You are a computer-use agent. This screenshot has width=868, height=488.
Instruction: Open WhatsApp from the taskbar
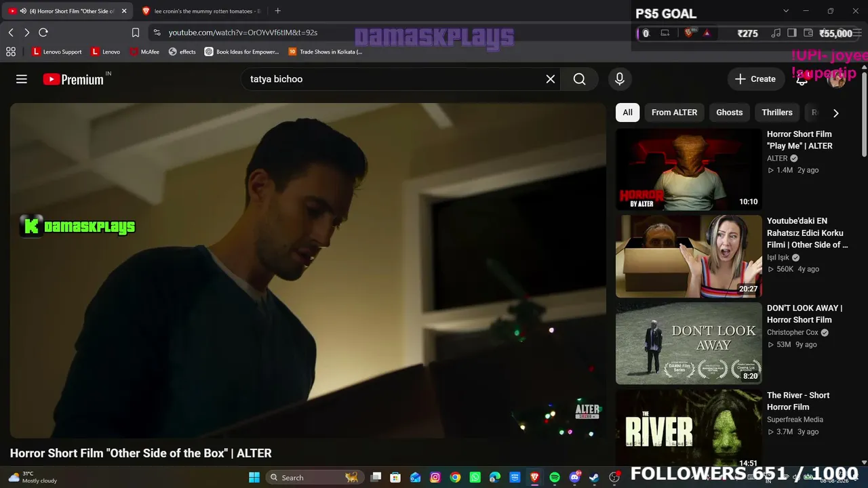475,477
